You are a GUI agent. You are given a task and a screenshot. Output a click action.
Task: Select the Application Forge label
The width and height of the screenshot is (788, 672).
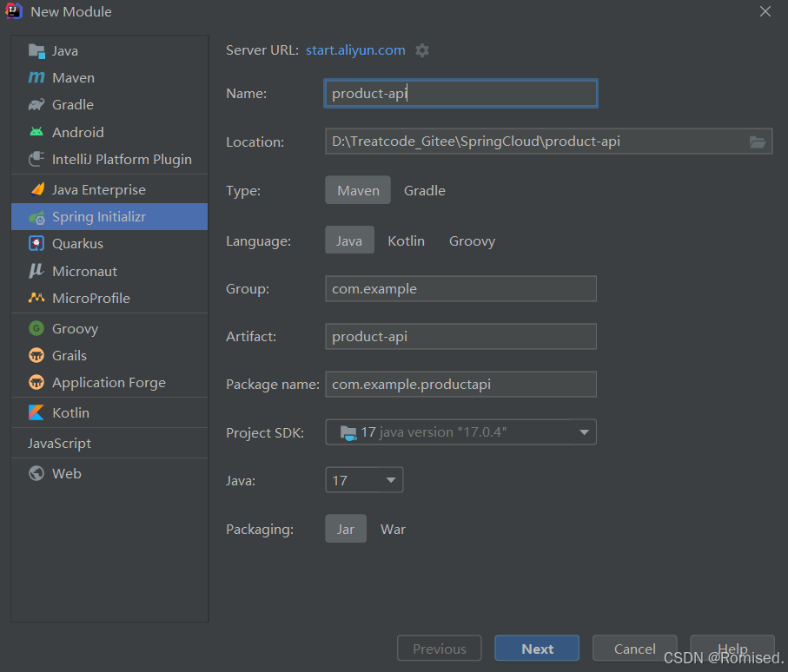click(109, 383)
